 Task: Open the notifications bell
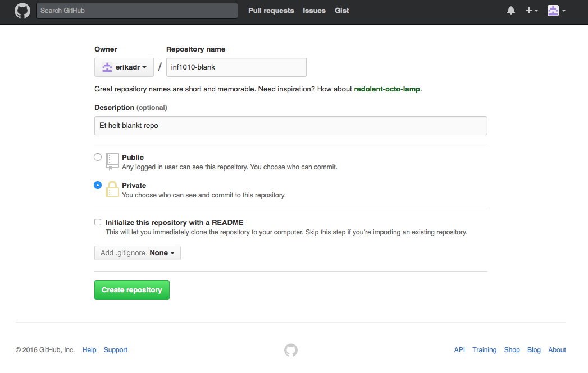[510, 11]
